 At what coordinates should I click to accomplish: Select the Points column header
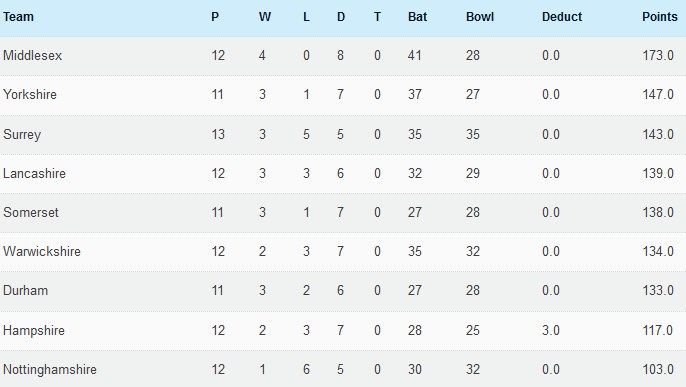(659, 17)
